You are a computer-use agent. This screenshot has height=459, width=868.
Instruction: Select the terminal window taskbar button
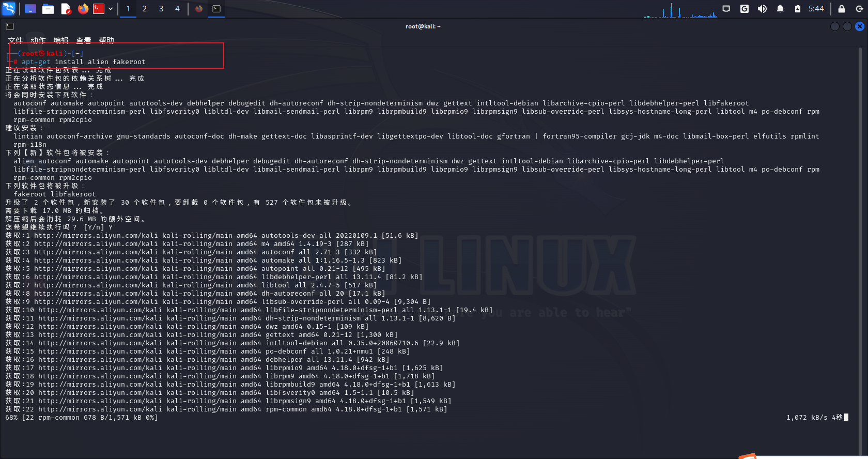tap(216, 9)
